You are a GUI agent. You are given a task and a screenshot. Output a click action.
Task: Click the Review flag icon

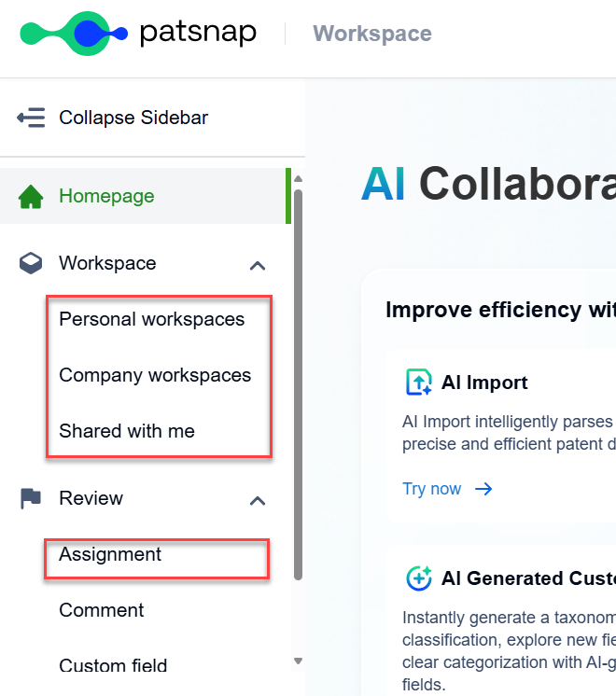tap(31, 499)
